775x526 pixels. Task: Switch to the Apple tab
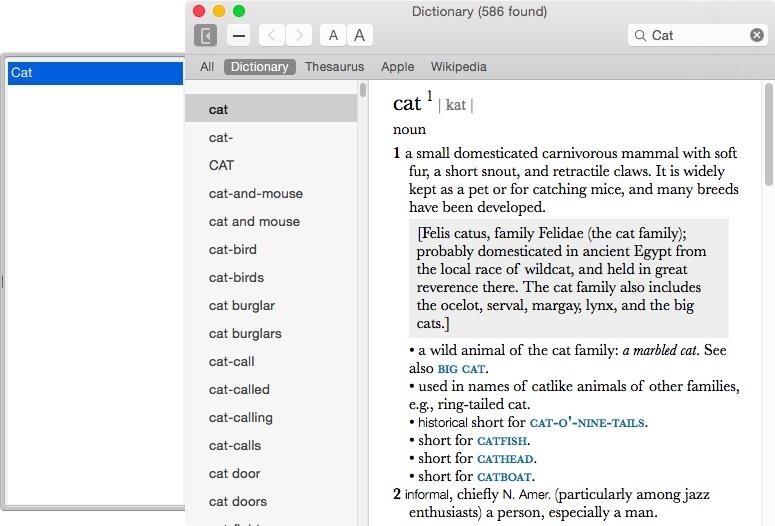tap(397, 67)
